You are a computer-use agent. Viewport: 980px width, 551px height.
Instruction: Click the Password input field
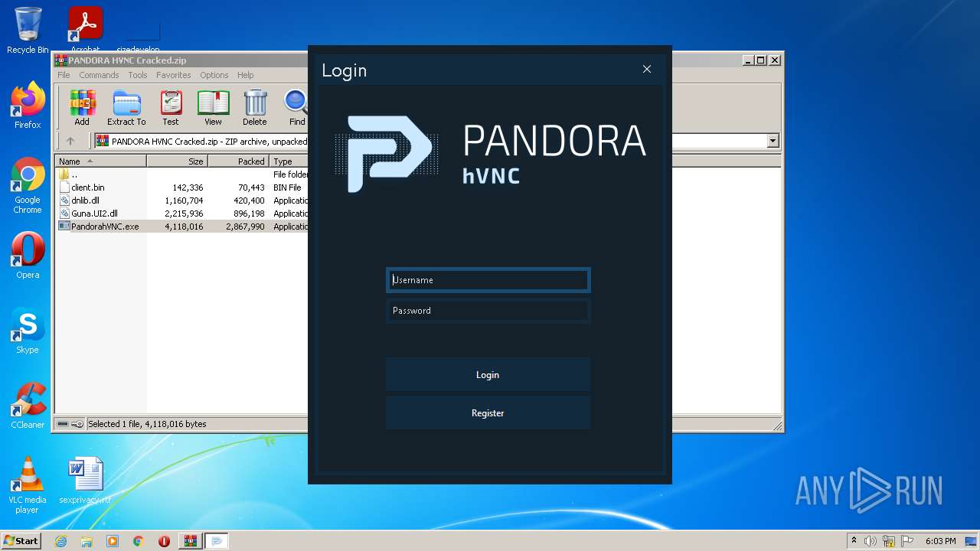(488, 311)
